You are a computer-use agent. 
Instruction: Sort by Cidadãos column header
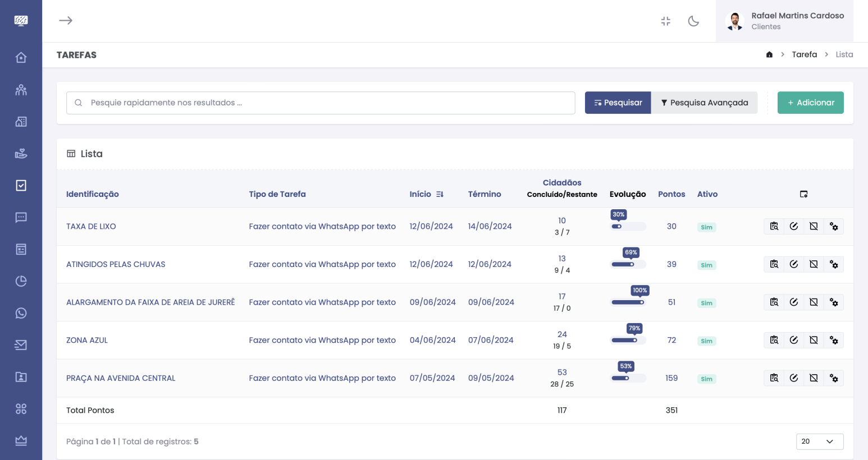click(x=562, y=183)
